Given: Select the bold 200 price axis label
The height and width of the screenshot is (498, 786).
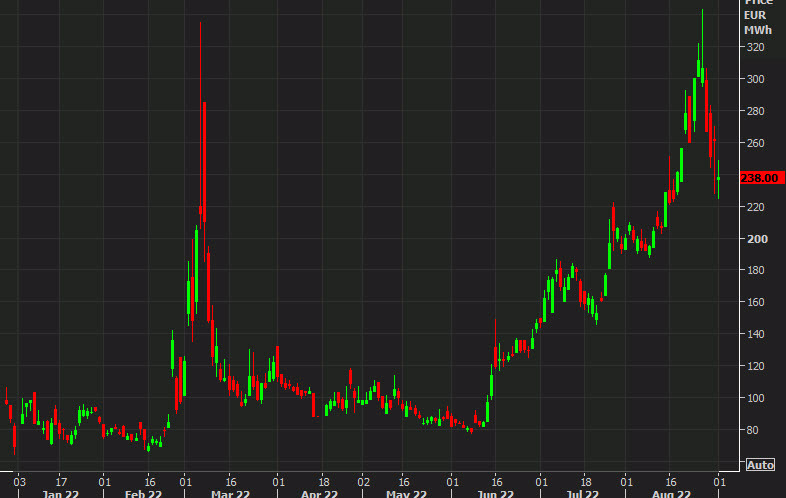Looking at the screenshot, I should pyautogui.click(x=757, y=239).
